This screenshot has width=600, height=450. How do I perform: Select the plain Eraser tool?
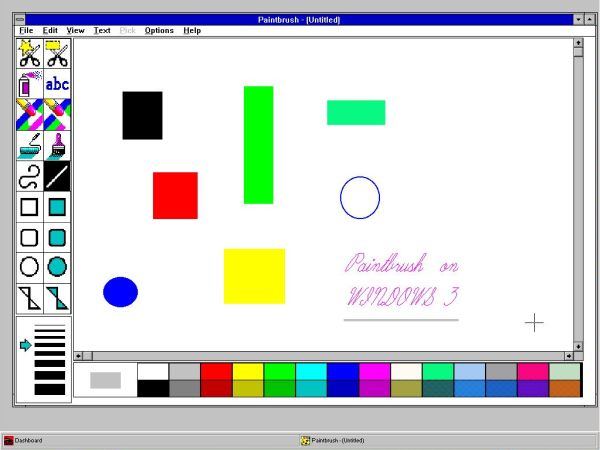[57, 114]
